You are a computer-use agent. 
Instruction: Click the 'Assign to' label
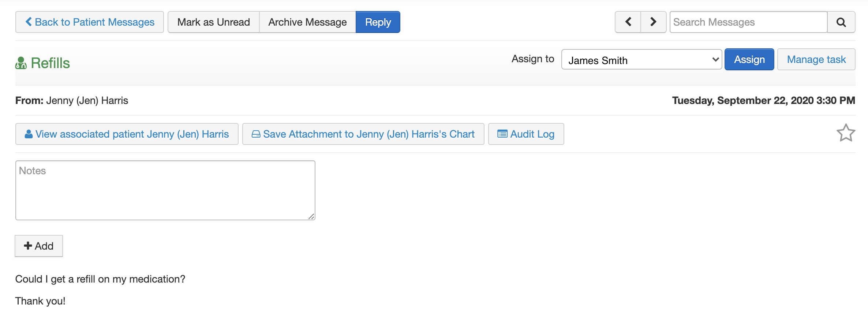pos(533,59)
